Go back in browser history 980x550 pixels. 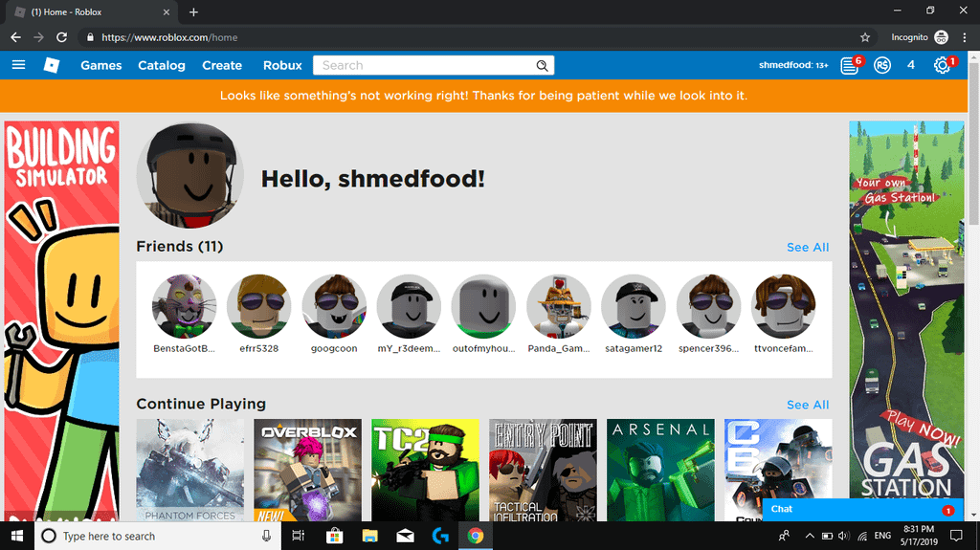pos(15,37)
